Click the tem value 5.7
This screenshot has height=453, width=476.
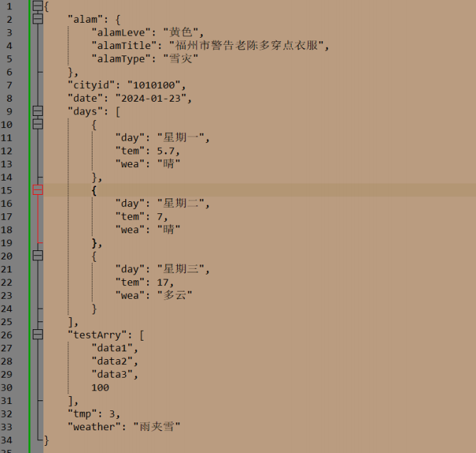[x=166, y=151]
